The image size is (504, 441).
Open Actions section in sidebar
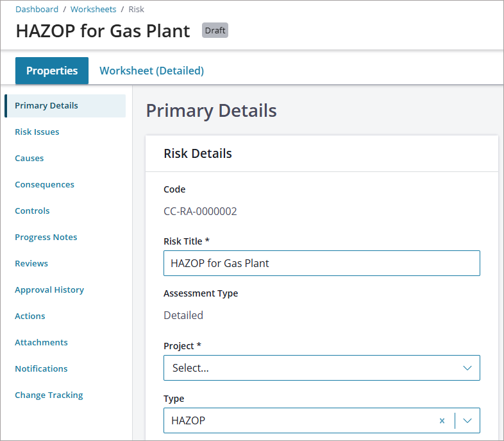30,316
